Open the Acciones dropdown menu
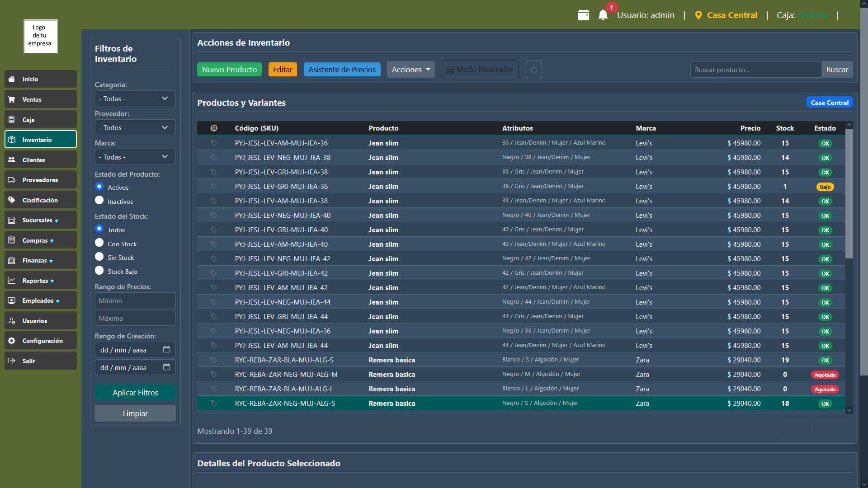The width and height of the screenshot is (868, 488). (410, 69)
